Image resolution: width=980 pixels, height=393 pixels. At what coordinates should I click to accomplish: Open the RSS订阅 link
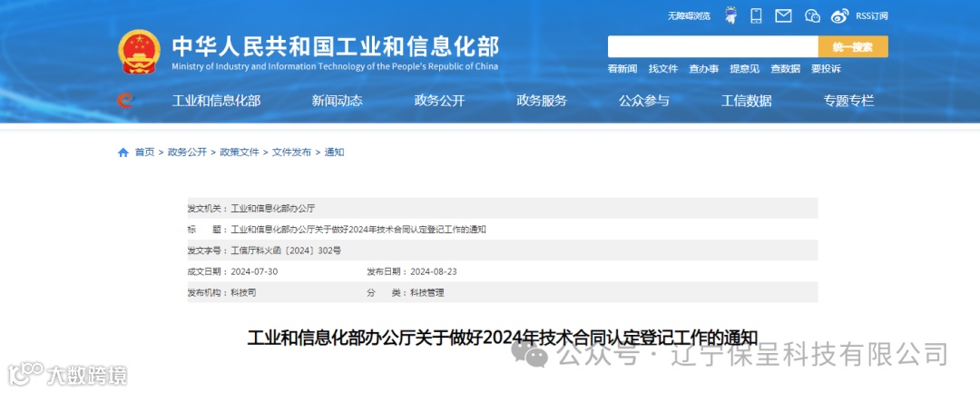(871, 16)
